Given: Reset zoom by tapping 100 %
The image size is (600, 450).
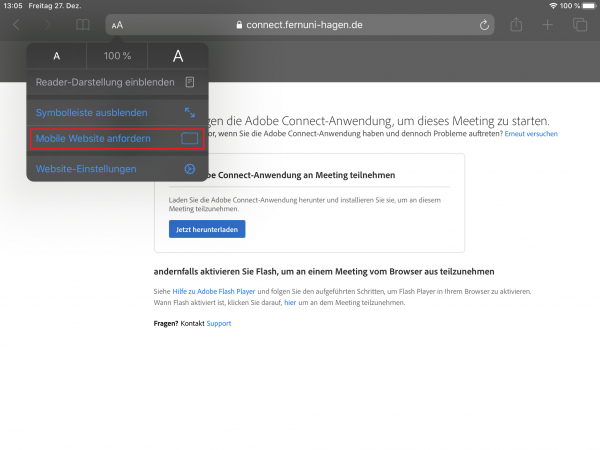Looking at the screenshot, I should click(117, 56).
